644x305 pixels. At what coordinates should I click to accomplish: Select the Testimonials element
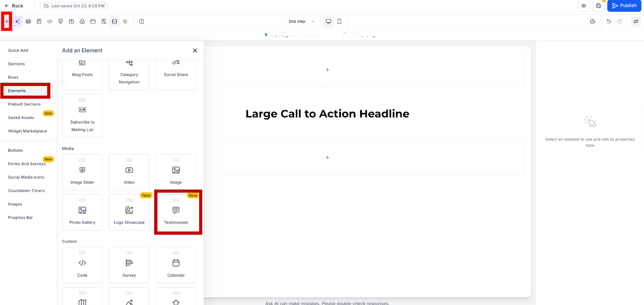pos(176,213)
